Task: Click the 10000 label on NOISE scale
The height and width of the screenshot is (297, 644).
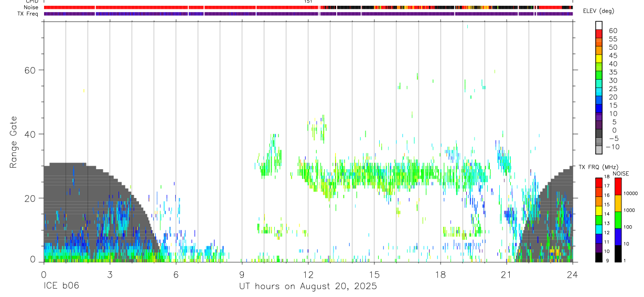Action: [631, 193]
